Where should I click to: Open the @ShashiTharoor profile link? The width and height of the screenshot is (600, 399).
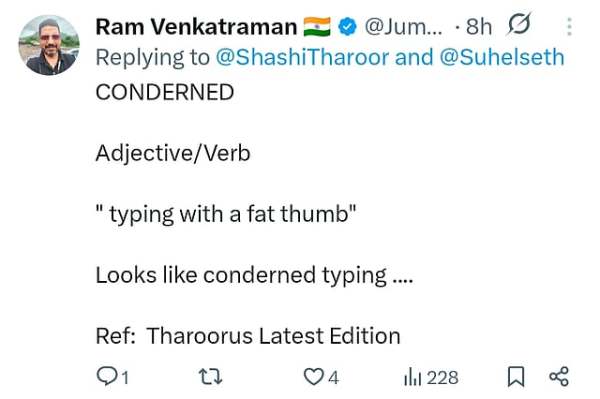(x=302, y=57)
